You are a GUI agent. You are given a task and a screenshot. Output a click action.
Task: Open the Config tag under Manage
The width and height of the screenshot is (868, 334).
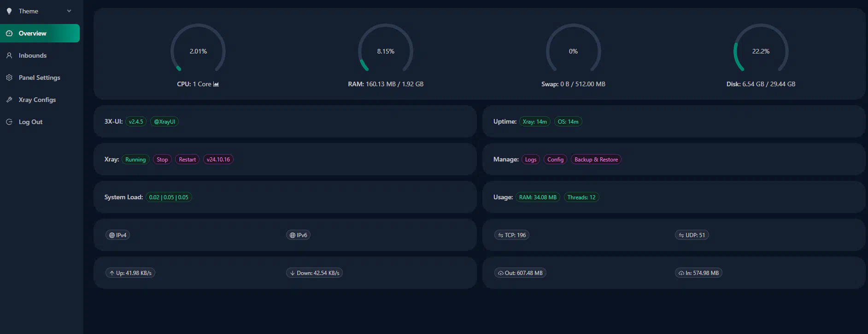[556, 159]
